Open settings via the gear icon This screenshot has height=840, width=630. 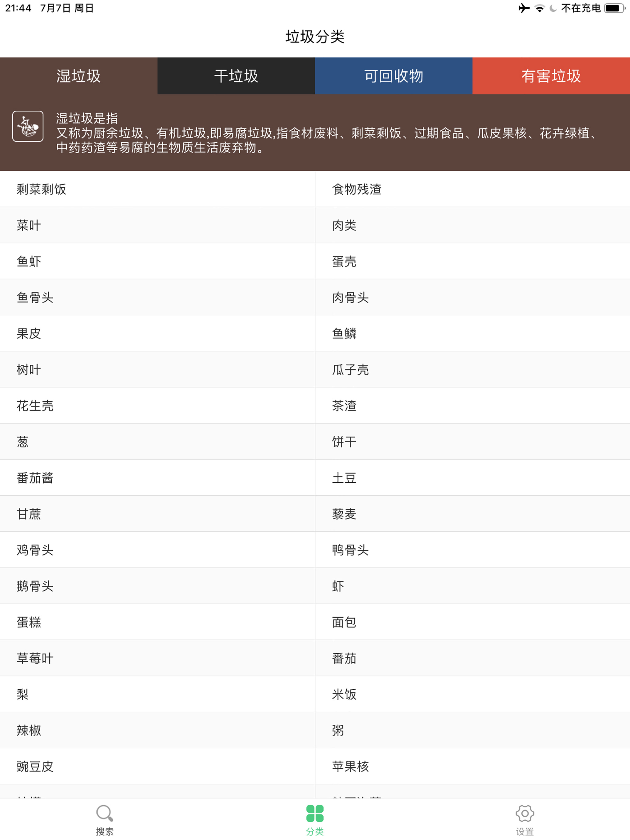click(x=525, y=813)
